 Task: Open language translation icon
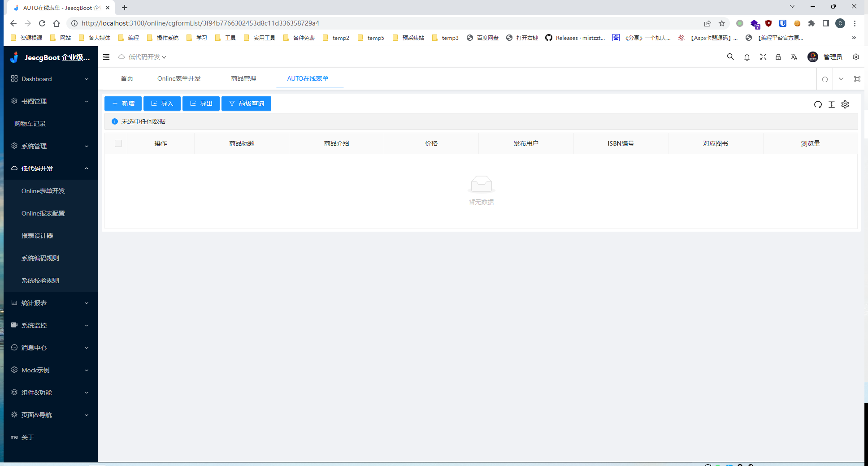pyautogui.click(x=794, y=57)
